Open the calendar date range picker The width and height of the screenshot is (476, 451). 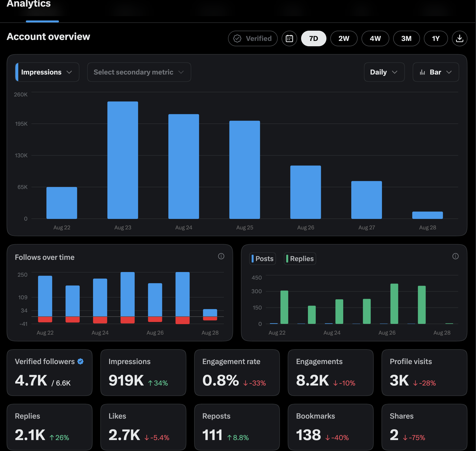[x=289, y=38]
